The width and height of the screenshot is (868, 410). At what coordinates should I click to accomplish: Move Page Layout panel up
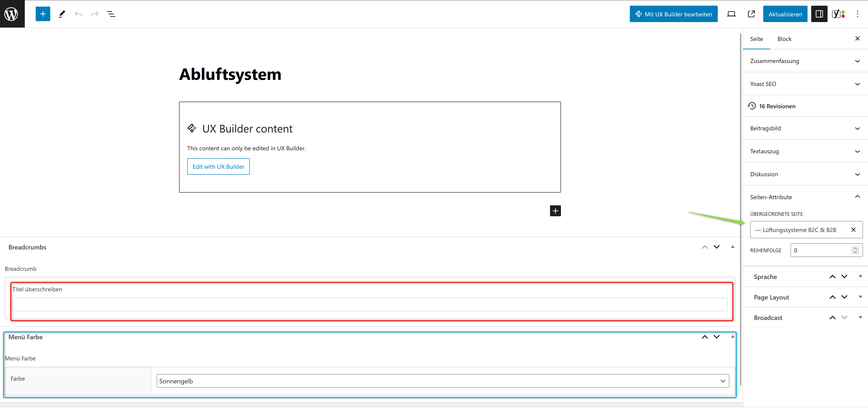click(833, 297)
